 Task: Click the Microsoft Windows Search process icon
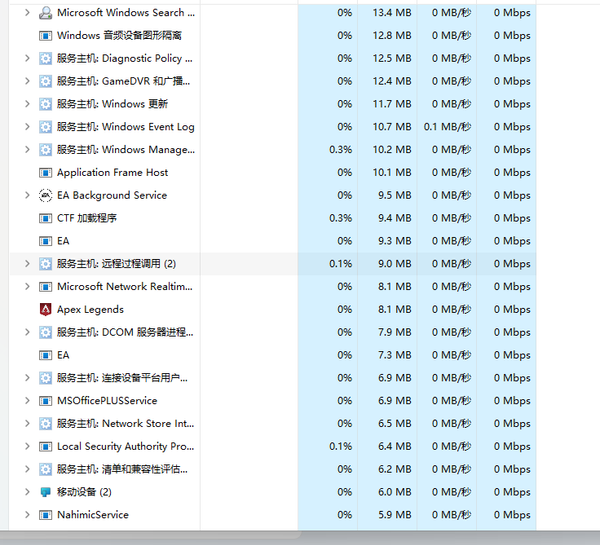point(46,13)
